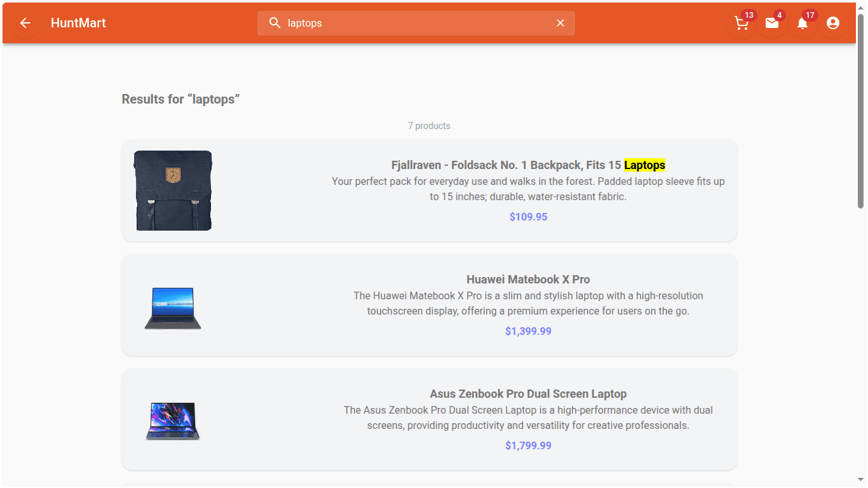Click the scrollbar up arrow
Viewport: 868px width, 488px height.
(861, 8)
